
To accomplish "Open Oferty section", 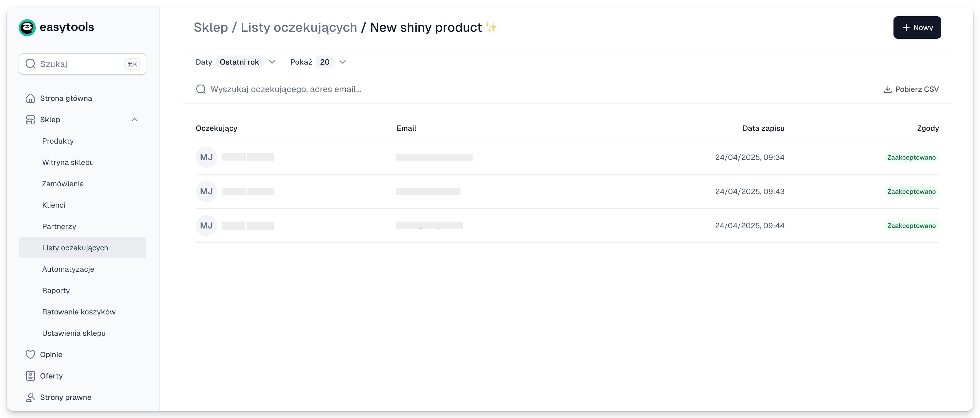I will click(x=82, y=376).
